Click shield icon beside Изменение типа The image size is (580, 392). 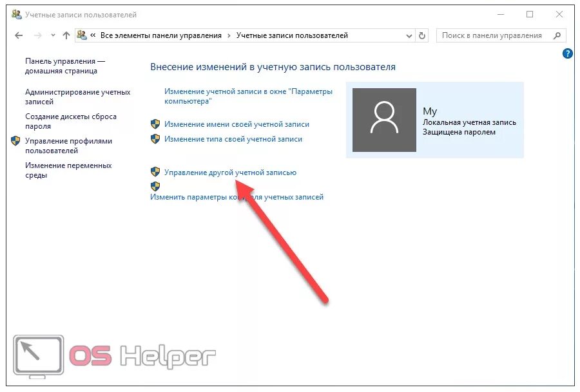(155, 138)
